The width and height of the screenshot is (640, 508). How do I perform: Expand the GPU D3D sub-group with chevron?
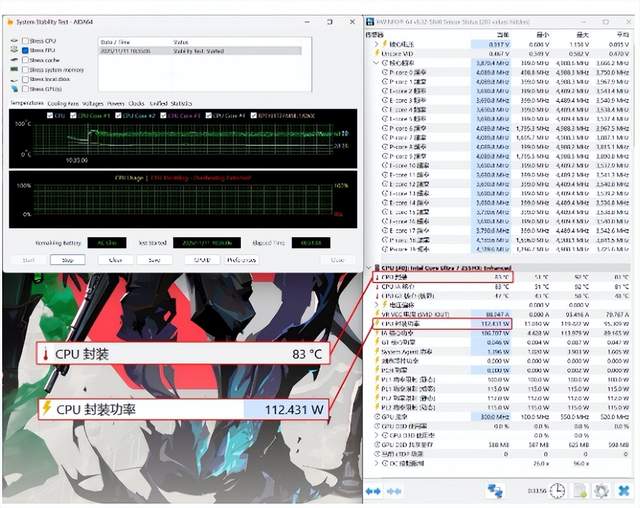[x=376, y=435]
